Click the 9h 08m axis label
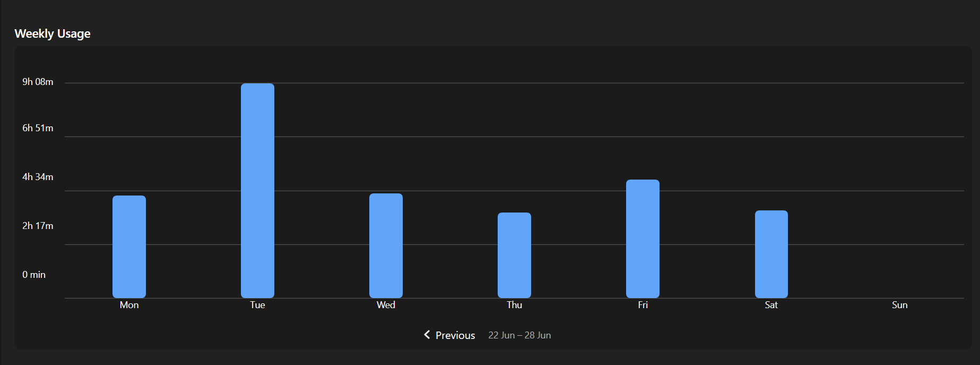This screenshot has width=980, height=365. 38,82
